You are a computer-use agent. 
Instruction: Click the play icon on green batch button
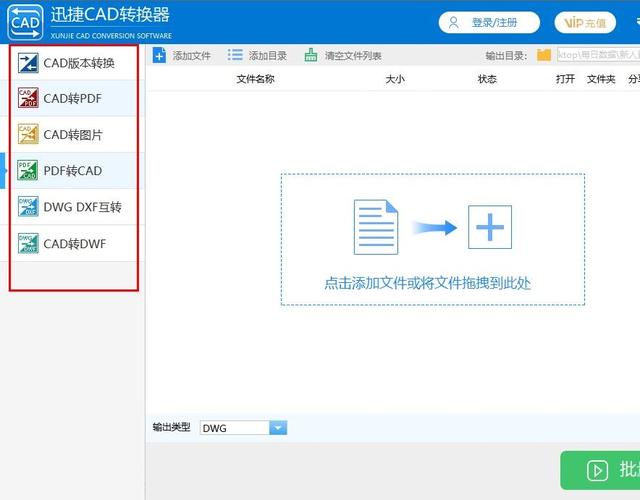click(598, 471)
